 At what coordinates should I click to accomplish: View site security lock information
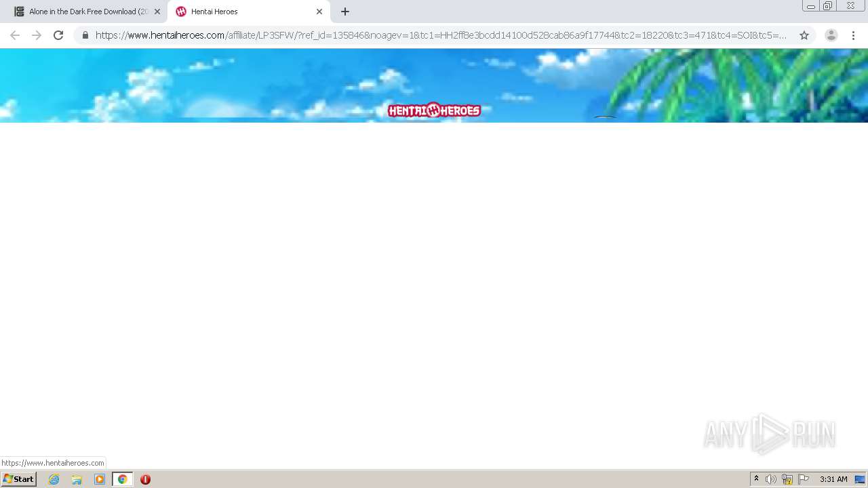[x=85, y=35]
